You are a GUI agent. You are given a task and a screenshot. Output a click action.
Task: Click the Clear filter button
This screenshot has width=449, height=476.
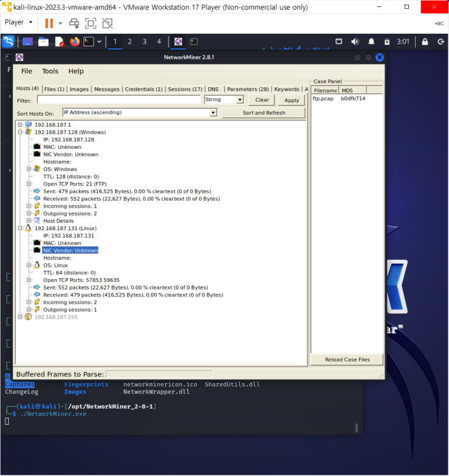262,100
